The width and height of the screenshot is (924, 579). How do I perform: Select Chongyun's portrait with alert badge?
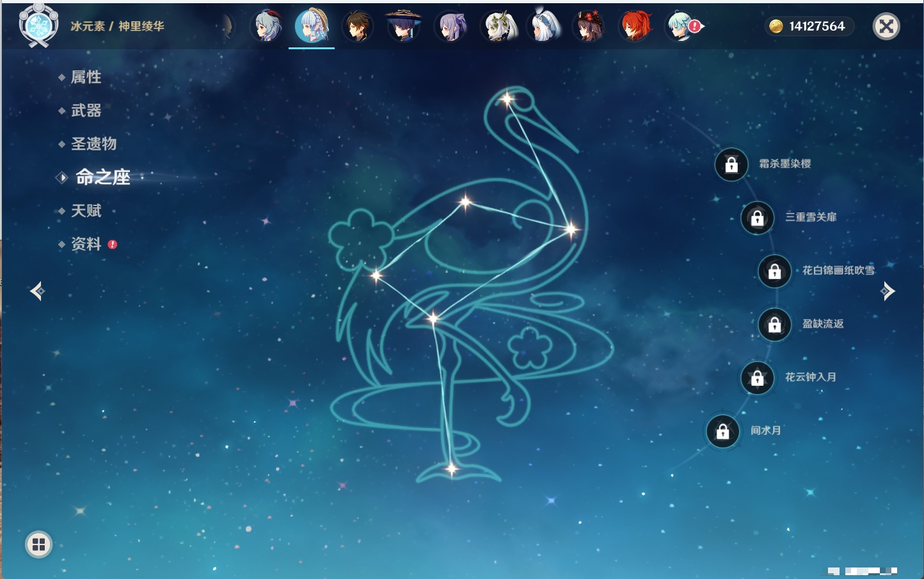pos(681,27)
